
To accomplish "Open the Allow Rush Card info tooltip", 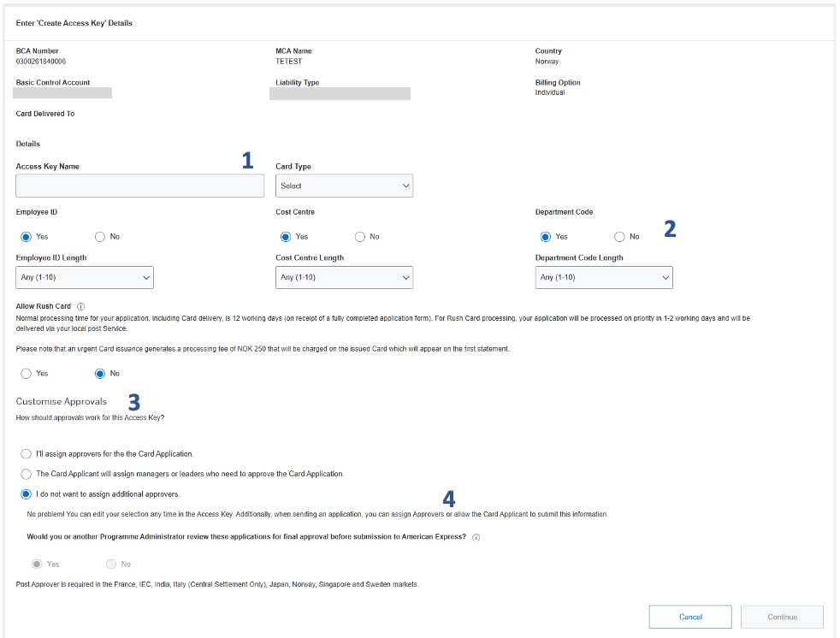I will pyautogui.click(x=80, y=306).
